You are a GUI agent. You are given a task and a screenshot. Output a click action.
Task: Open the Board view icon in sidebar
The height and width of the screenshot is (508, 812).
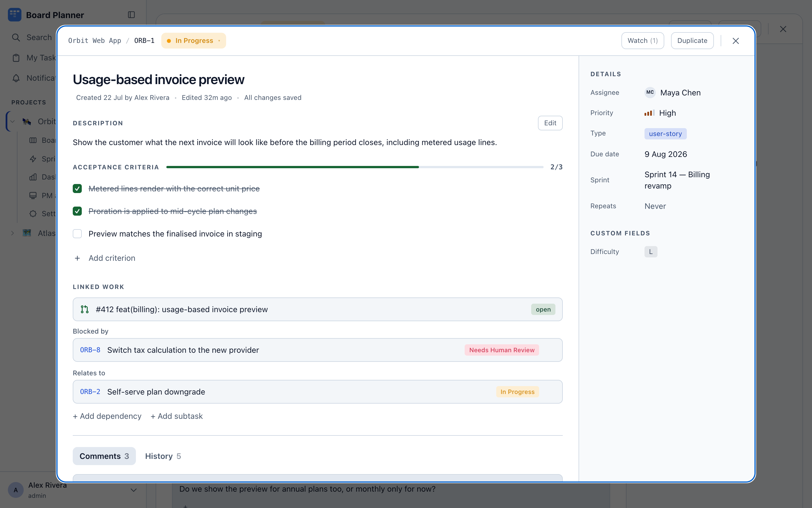(x=33, y=140)
